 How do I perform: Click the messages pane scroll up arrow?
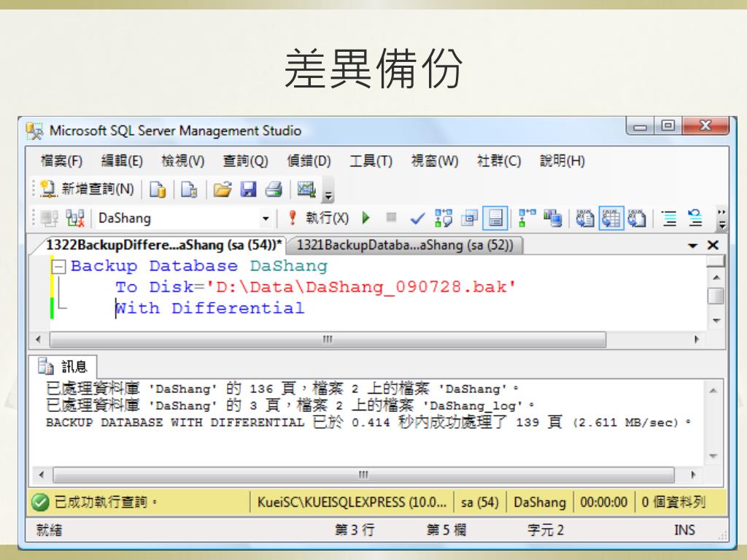[713, 391]
